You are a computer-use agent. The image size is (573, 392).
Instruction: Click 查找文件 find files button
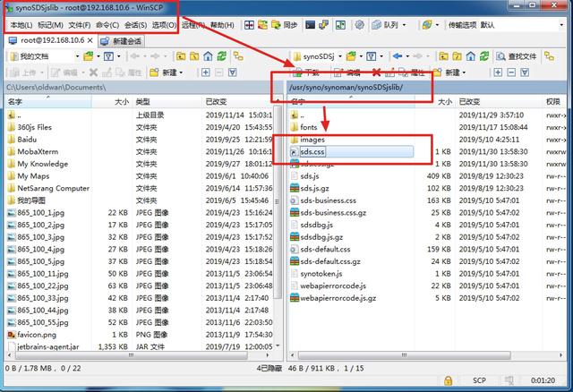pyautogui.click(x=517, y=56)
